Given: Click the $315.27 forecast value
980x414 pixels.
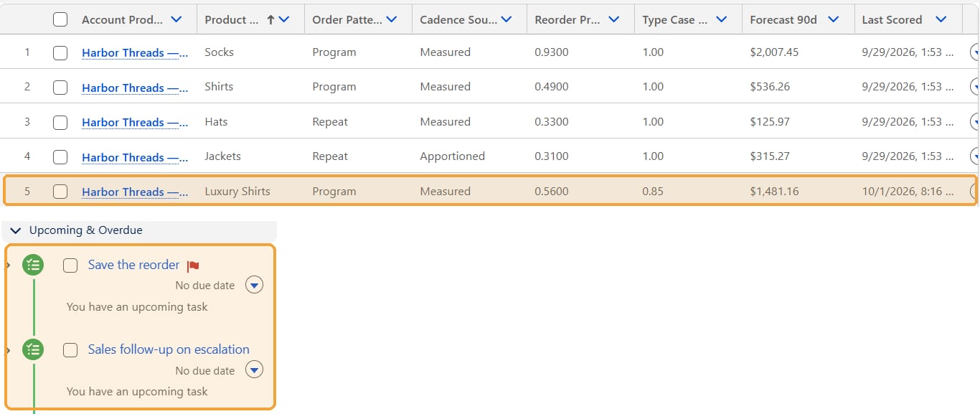Looking at the screenshot, I should (x=770, y=156).
